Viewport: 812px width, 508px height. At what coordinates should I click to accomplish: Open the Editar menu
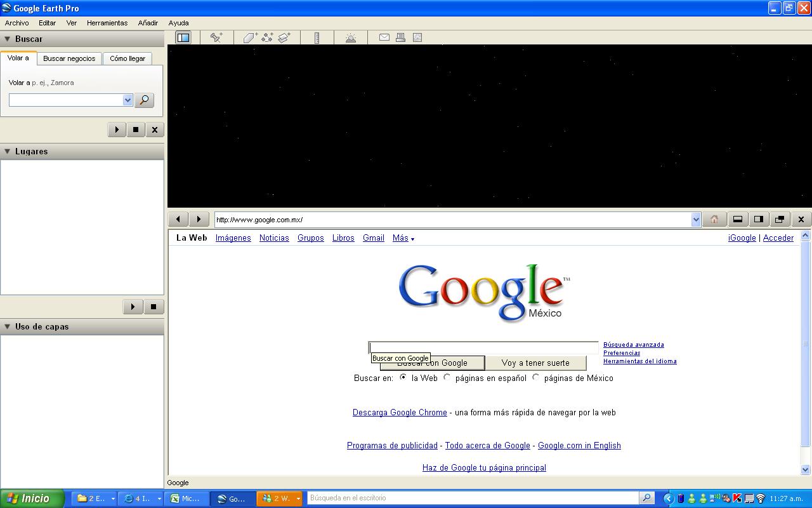48,23
